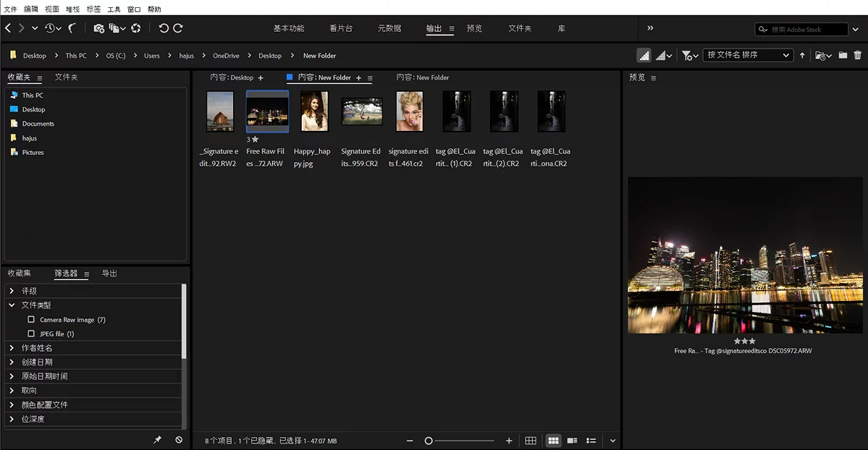Screen dimensions: 868x450
Task: Switch to thumbnails view
Action: (553, 441)
